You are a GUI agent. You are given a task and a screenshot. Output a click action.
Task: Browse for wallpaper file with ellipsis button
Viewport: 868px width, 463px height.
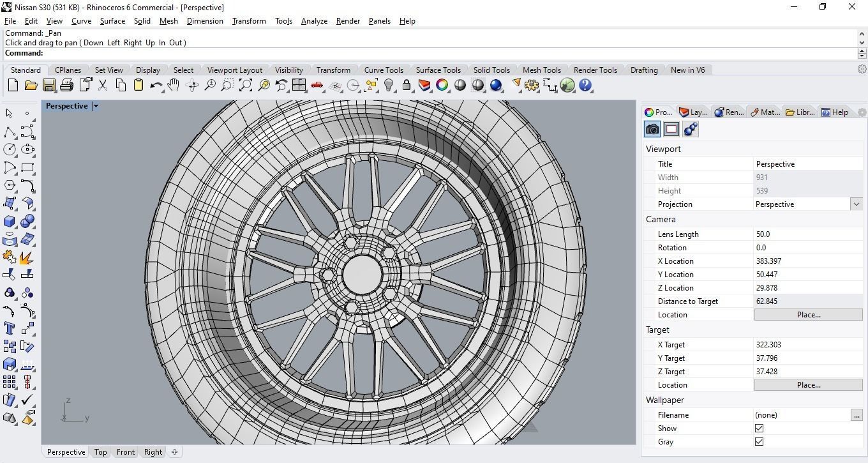point(856,415)
